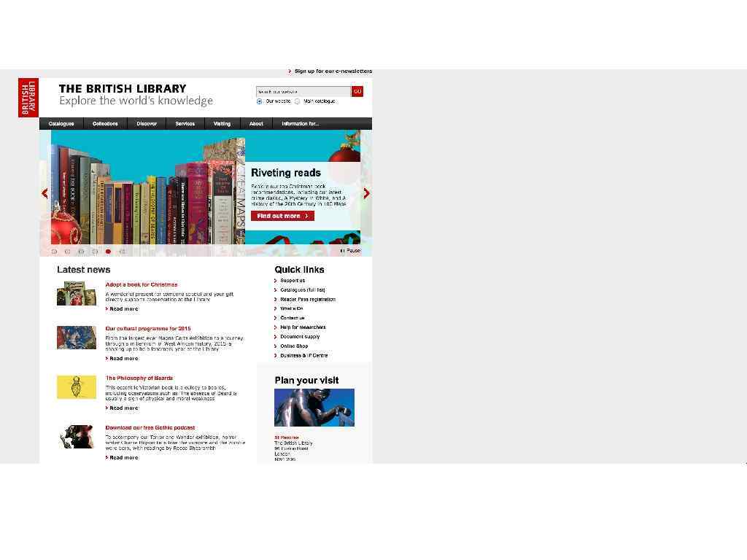
Task: Open the Collections menu
Action: tap(105, 124)
